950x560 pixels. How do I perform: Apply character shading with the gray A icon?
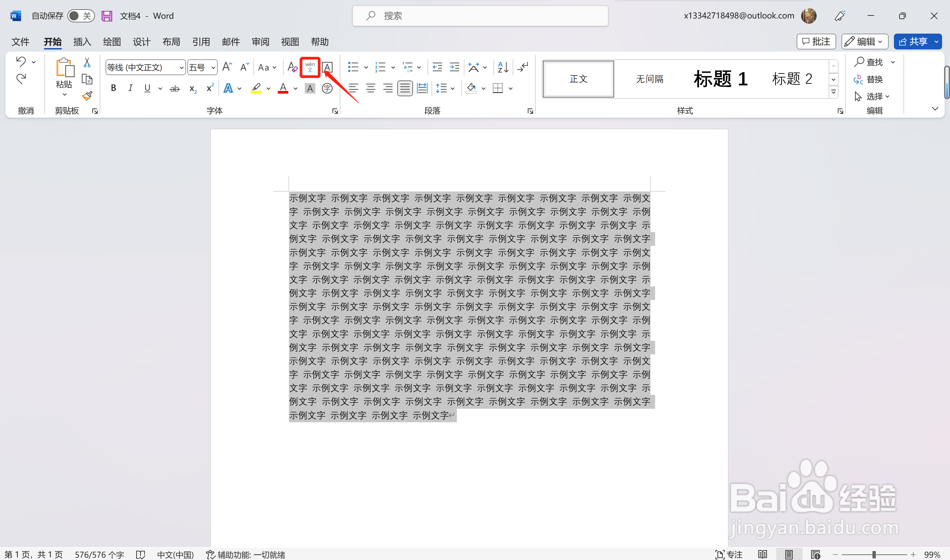pos(310,88)
